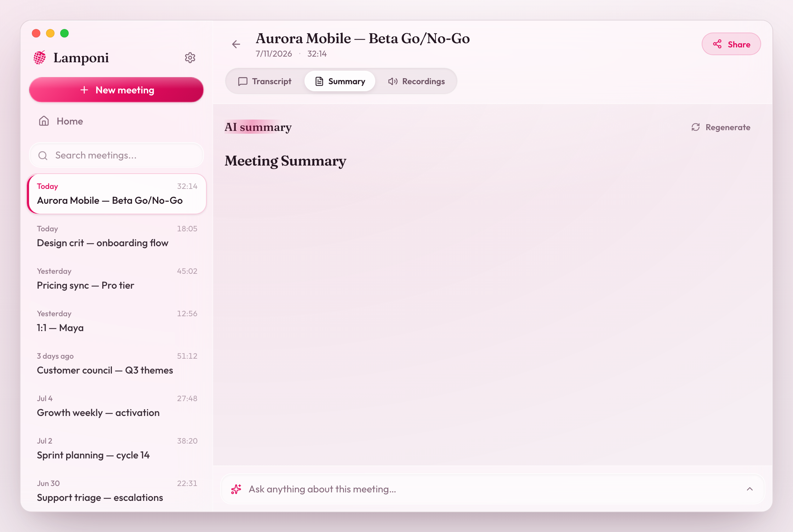Image resolution: width=793 pixels, height=532 pixels.
Task: Maximize the window with green button
Action: (x=64, y=33)
